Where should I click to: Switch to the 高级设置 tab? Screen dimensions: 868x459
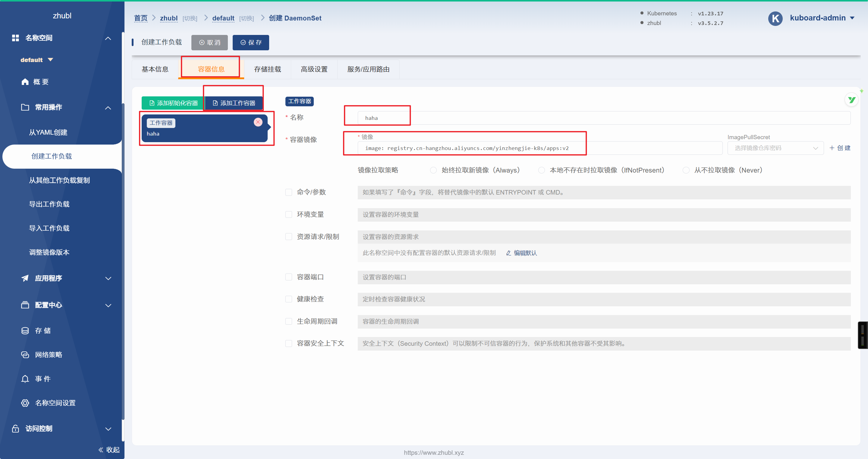[x=314, y=69]
